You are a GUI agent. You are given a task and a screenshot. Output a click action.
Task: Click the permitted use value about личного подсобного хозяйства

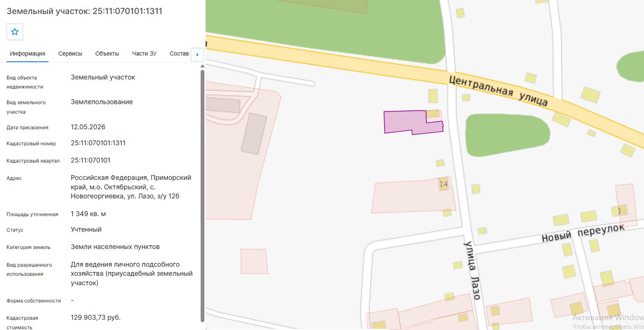click(132, 274)
